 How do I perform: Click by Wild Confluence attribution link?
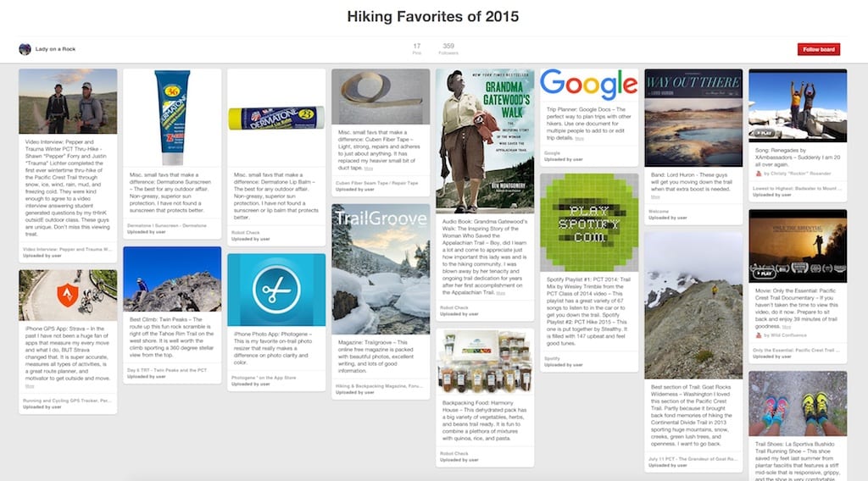(x=785, y=335)
